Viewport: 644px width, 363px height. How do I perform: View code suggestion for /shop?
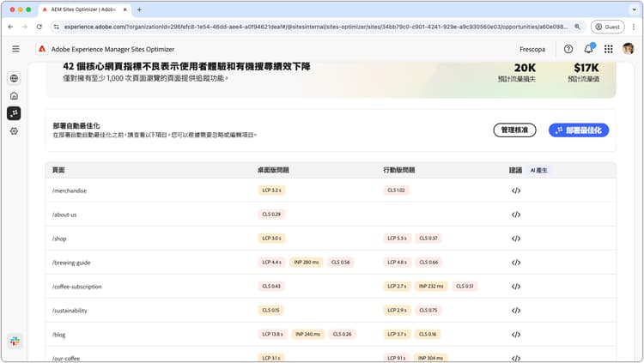[516, 239]
